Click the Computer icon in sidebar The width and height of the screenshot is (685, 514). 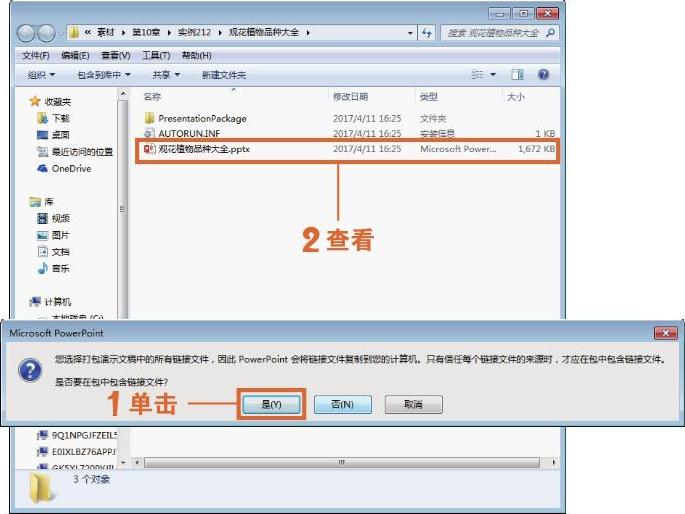click(x=35, y=302)
